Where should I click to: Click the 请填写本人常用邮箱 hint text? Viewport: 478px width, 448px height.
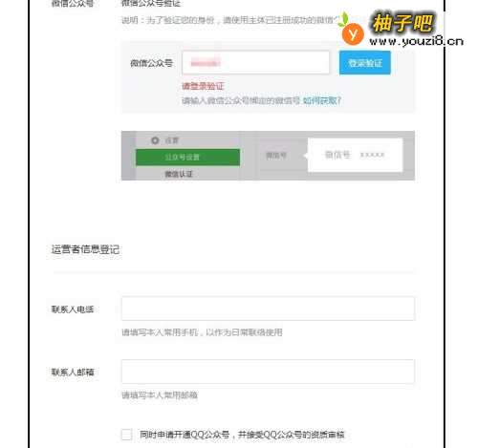pyautogui.click(x=160, y=395)
